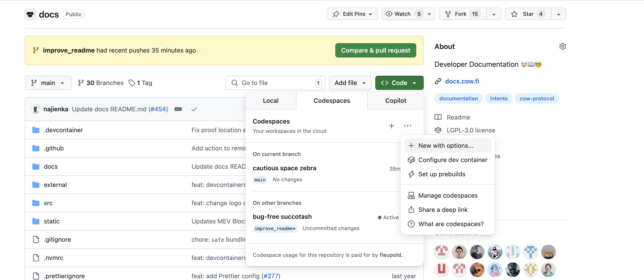Click the static folder icon
The width and height of the screenshot is (644, 280).
tap(36, 221)
